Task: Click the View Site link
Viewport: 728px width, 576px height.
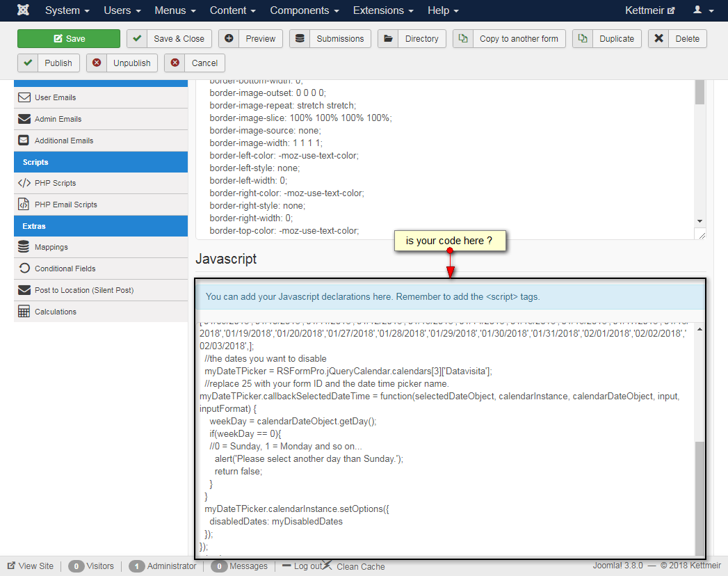Action: [x=31, y=566]
